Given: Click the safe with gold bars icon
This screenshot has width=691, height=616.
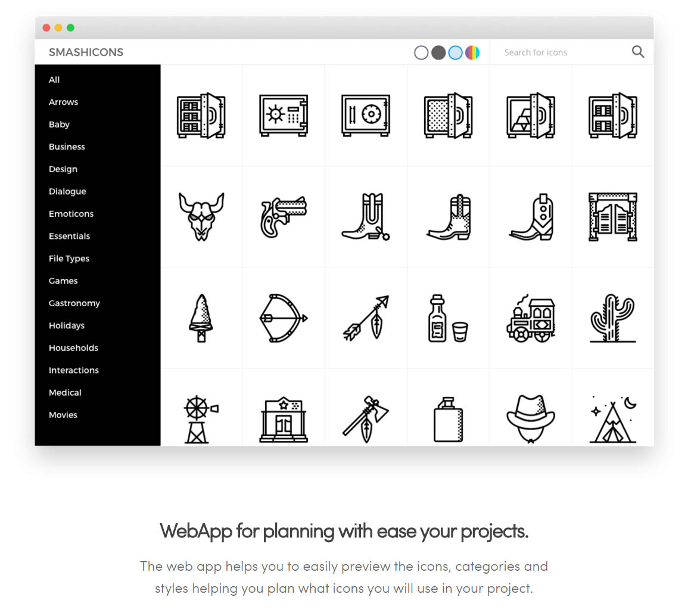Looking at the screenshot, I should click(531, 116).
